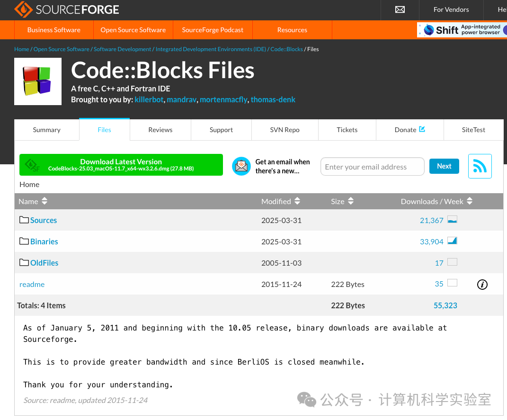507x420 pixels.
Task: Click the Code::Blocks breadcrumb link
Action: [x=286, y=49]
